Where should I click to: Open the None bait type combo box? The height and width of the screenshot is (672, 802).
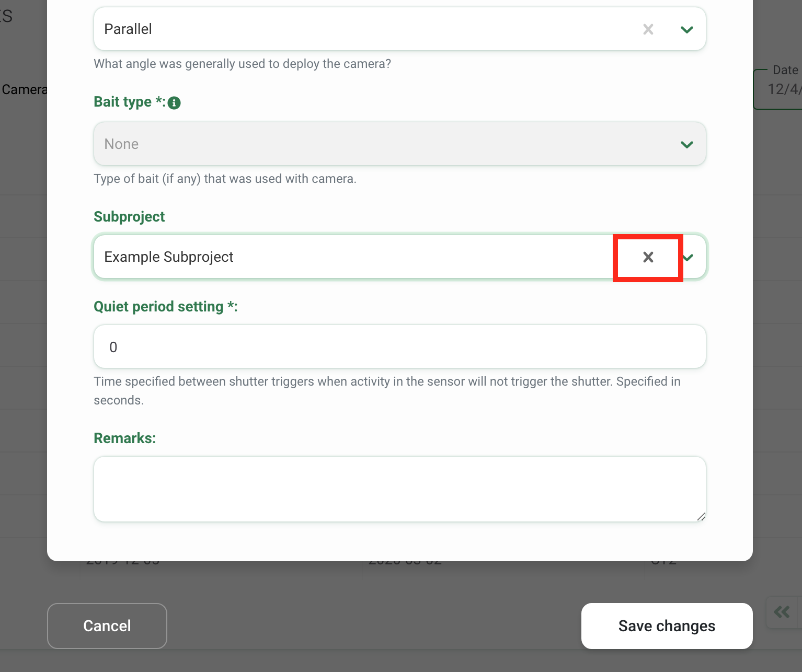[x=400, y=144]
